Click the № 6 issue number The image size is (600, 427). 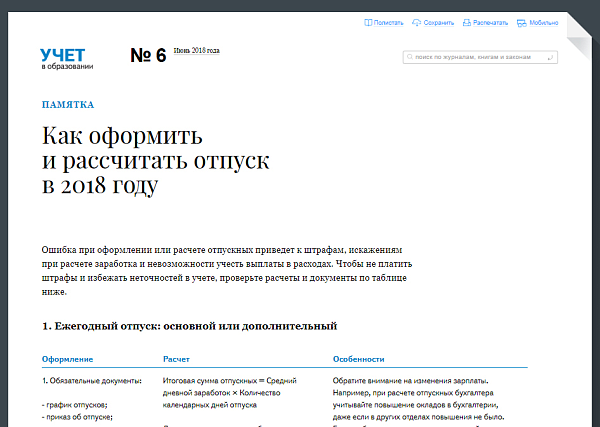(x=148, y=55)
